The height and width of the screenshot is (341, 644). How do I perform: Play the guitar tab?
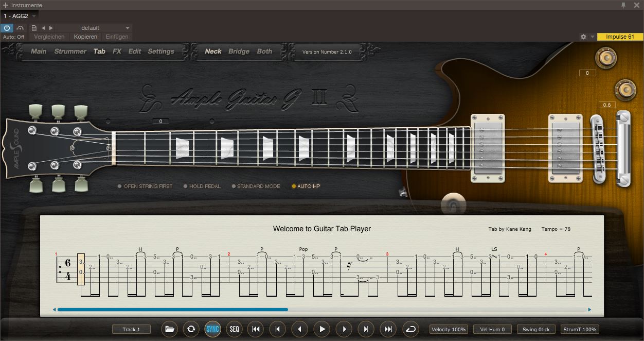(322, 329)
